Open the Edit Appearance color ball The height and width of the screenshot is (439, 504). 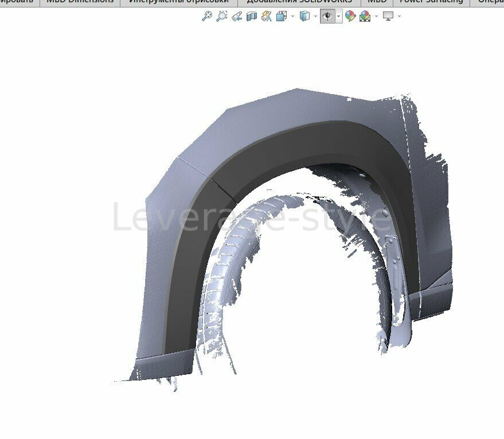pos(350,17)
